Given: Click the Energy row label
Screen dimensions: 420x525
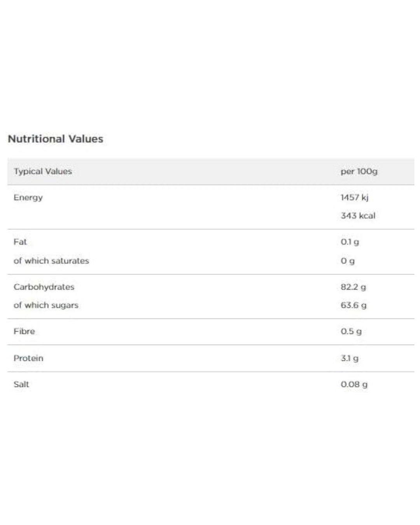Looking at the screenshot, I should pyautogui.click(x=28, y=198).
